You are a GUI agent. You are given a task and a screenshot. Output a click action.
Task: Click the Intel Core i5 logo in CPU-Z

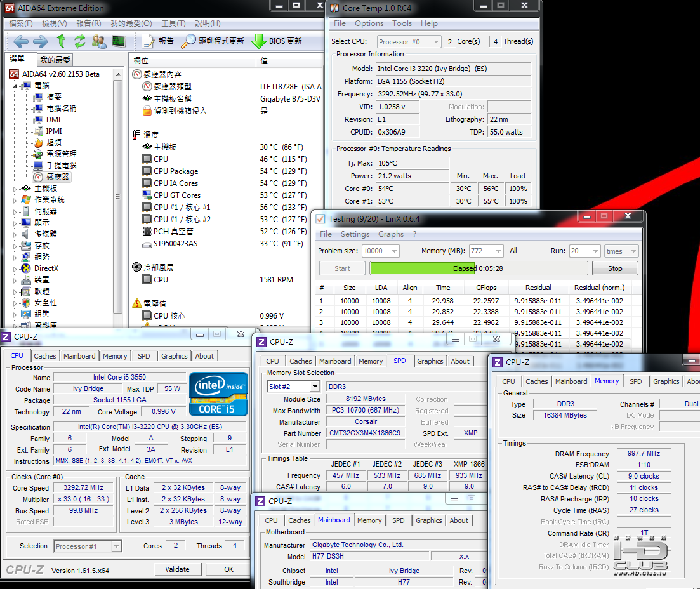click(218, 394)
